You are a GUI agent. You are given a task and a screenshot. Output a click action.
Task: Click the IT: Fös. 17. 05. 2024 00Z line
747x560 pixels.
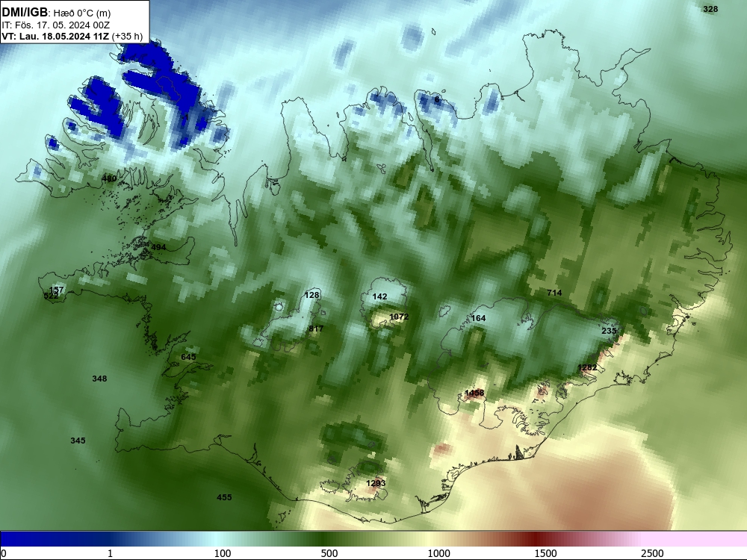point(56,25)
